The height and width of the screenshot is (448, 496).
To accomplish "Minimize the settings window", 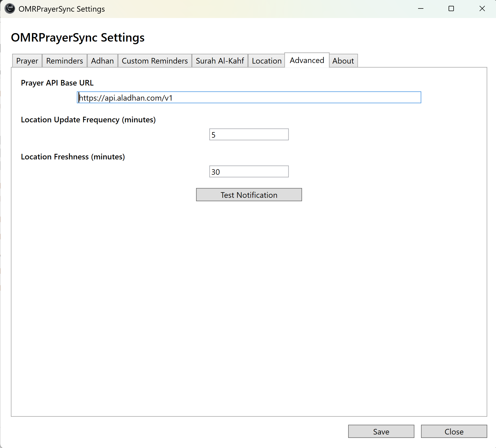I will click(x=421, y=9).
